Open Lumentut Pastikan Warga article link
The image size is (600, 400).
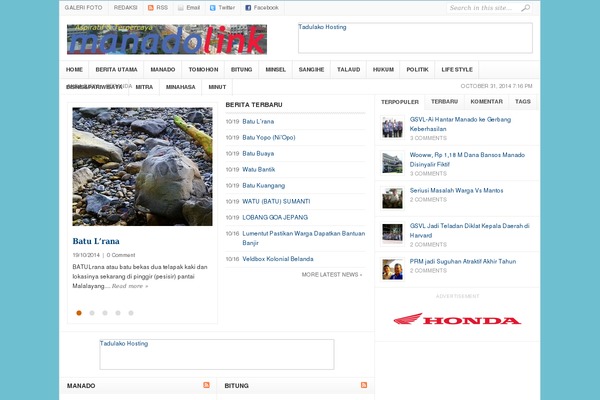click(303, 238)
